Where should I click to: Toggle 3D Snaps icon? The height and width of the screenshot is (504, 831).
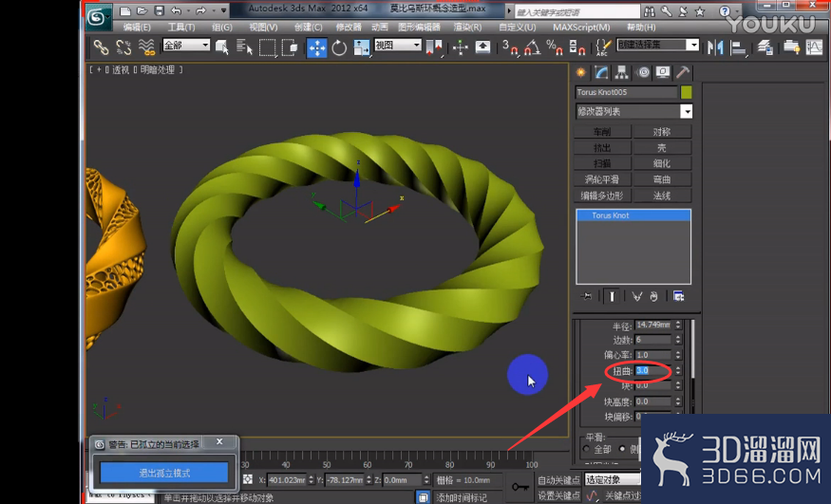[x=510, y=47]
